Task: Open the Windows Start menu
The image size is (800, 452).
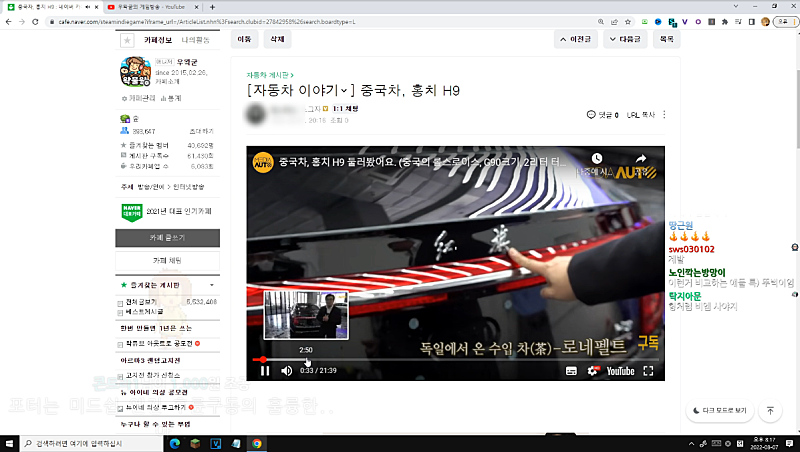Action: pyautogui.click(x=9, y=443)
